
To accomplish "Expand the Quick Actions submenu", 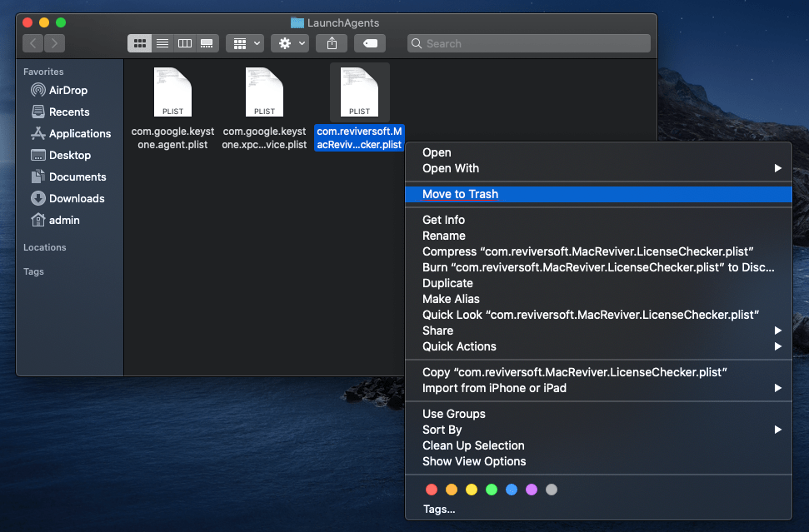I will (x=598, y=347).
